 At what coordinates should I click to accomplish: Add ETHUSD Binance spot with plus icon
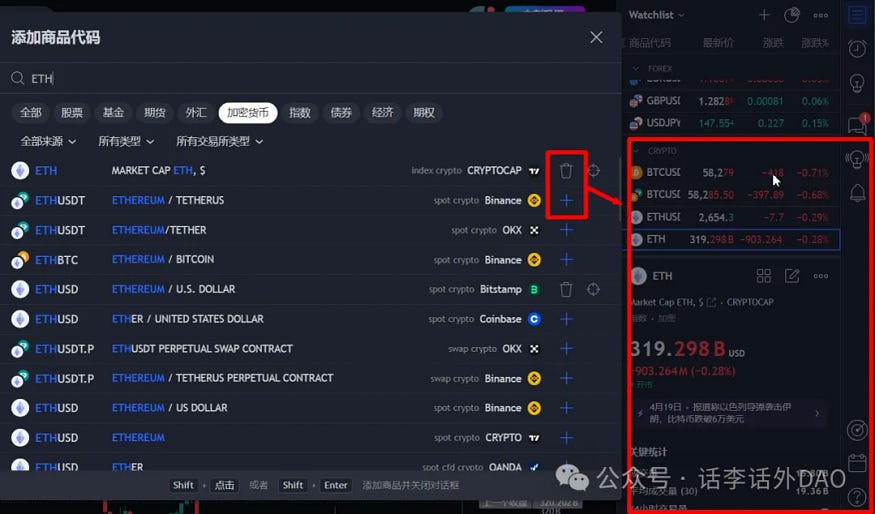tap(566, 407)
